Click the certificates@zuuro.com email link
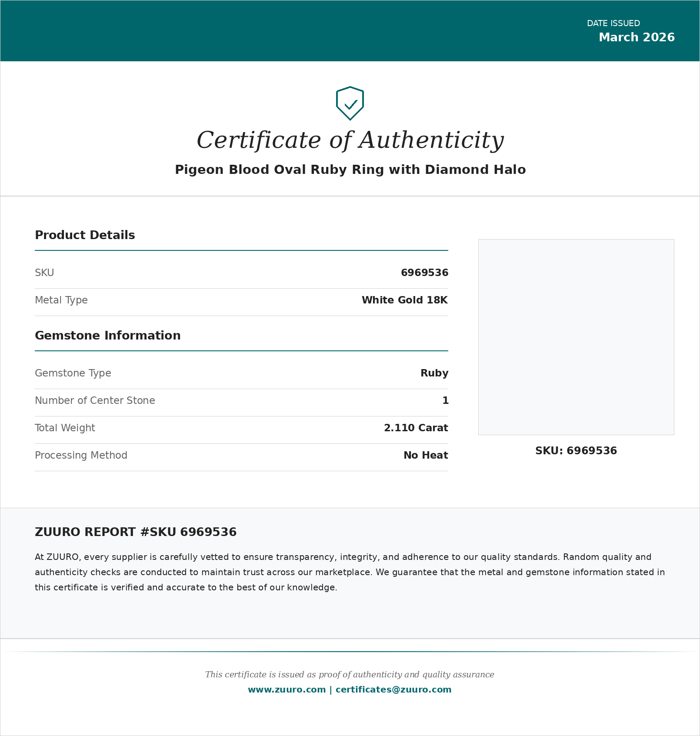The image size is (700, 736). (x=393, y=689)
